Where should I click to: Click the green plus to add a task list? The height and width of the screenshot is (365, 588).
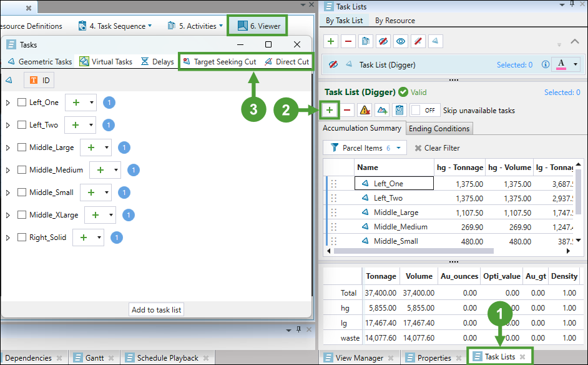pos(331,42)
